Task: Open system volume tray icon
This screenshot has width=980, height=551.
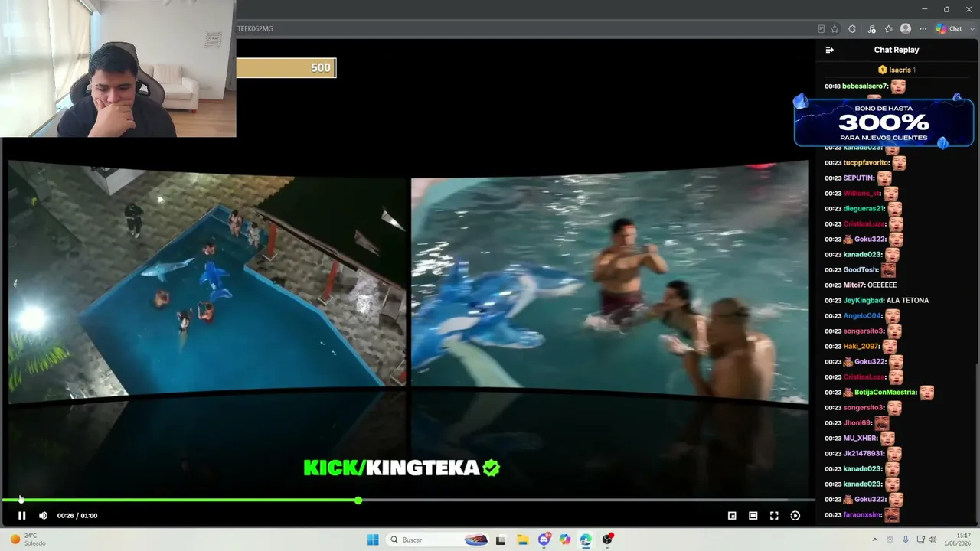Action: pos(933,540)
